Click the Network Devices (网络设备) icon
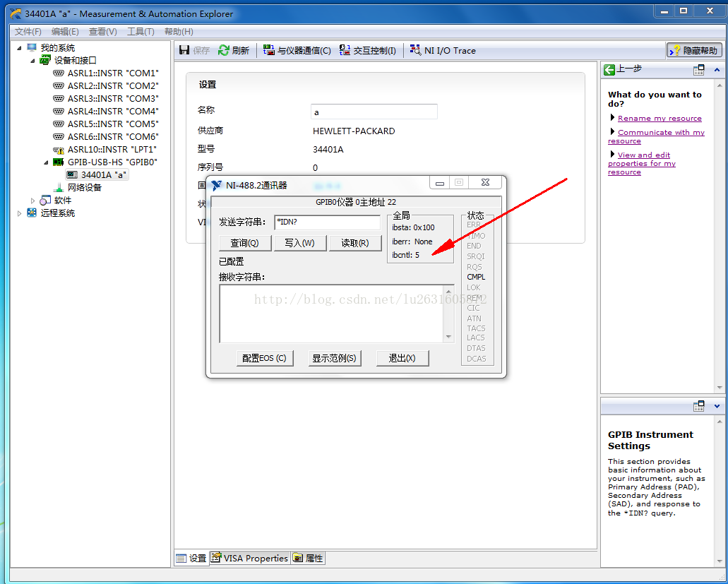Screen dimensions: 728x584 [x=59, y=188]
